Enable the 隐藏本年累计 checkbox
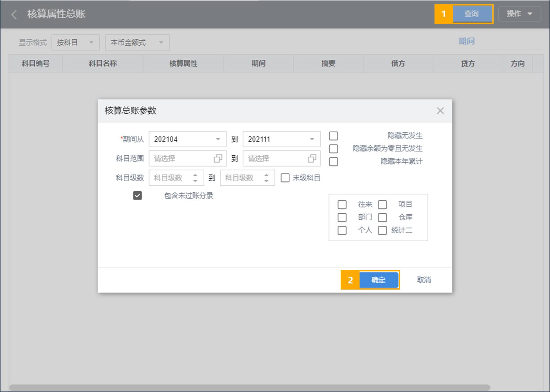This screenshot has width=550, height=392. point(333,161)
